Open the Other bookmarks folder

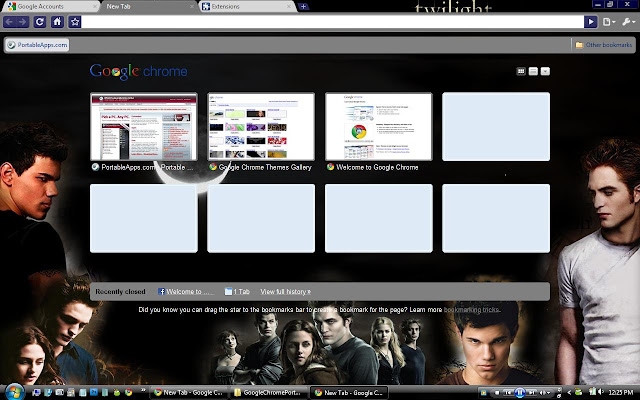point(604,45)
